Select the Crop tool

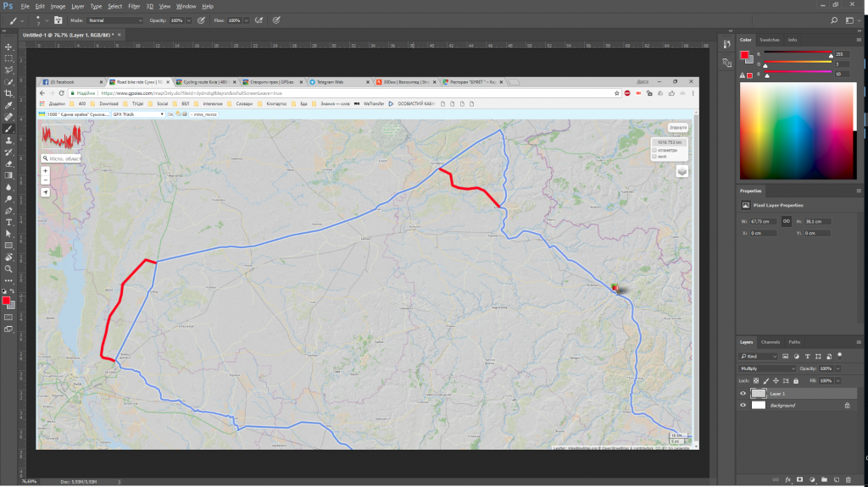[x=8, y=93]
